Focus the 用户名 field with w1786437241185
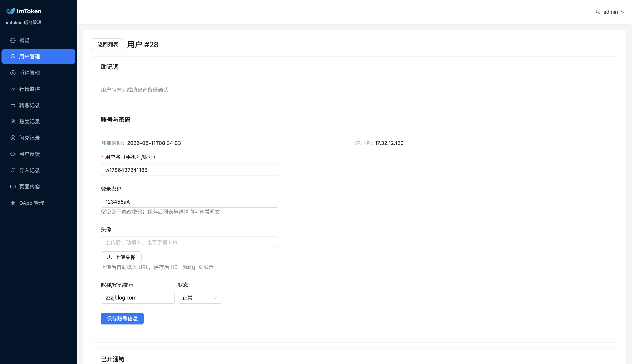632x364 pixels. pyautogui.click(x=189, y=170)
